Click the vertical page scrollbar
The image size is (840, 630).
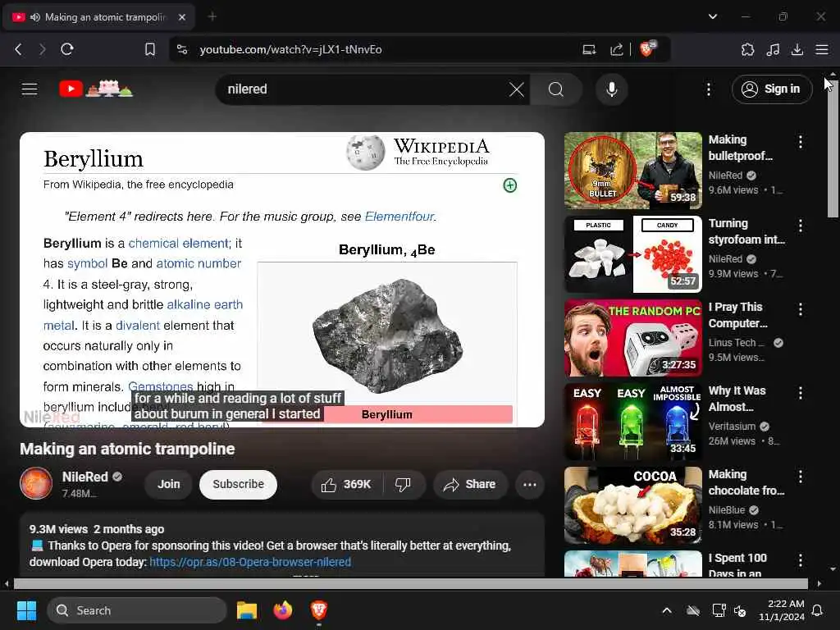click(833, 148)
